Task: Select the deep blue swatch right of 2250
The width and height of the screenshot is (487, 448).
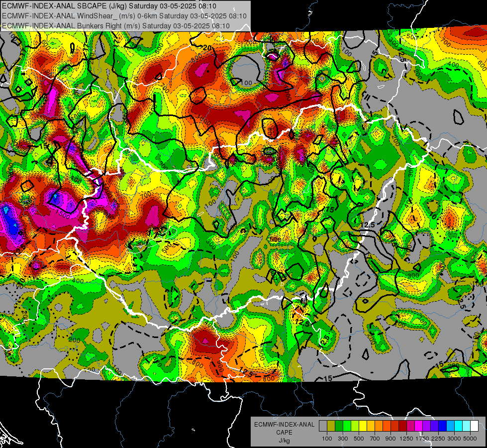Action: click(443, 426)
